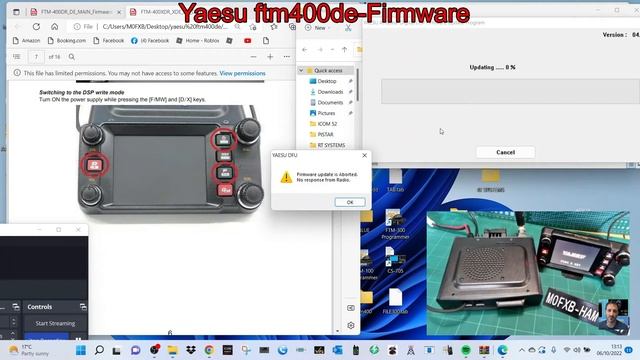Viewport: 640px width, 360px height.
Task: Select Documents in Quick access
Action: pos(330,102)
